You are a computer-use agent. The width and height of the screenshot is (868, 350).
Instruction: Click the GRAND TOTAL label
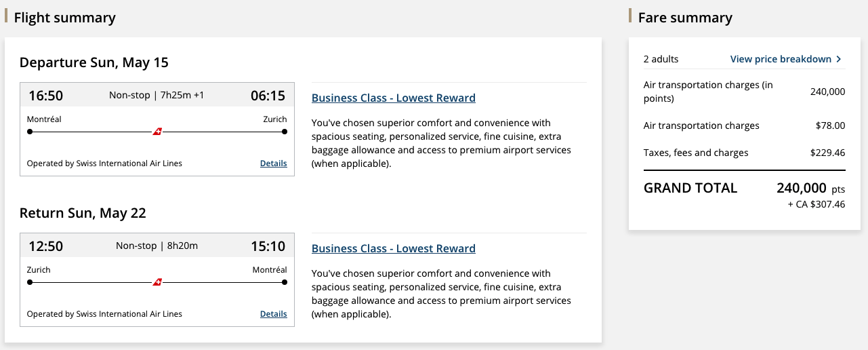coord(690,188)
